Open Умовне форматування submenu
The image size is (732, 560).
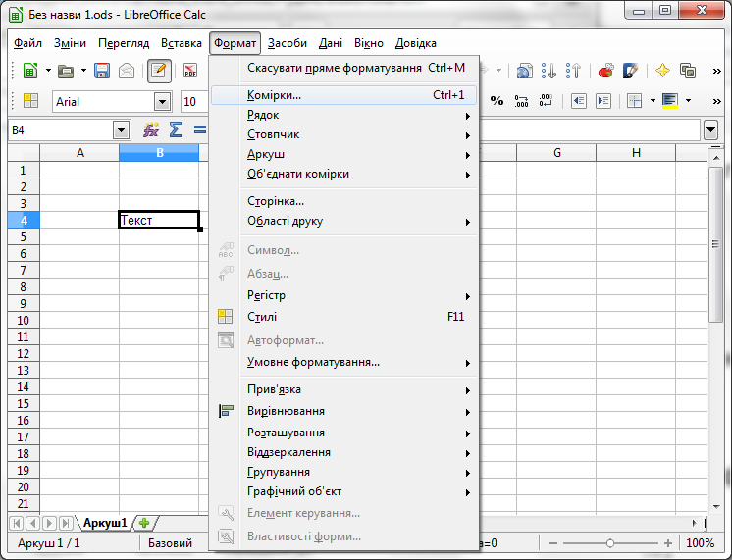click(344, 362)
